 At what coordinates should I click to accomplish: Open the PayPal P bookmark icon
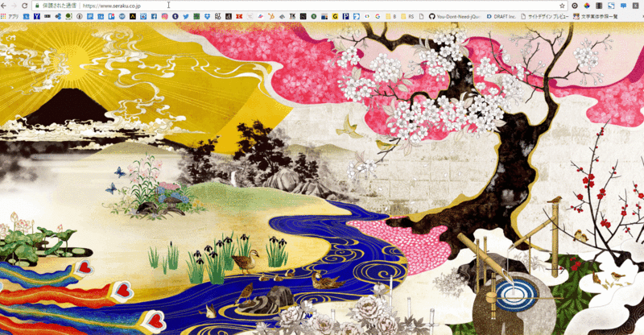[x=346, y=16]
